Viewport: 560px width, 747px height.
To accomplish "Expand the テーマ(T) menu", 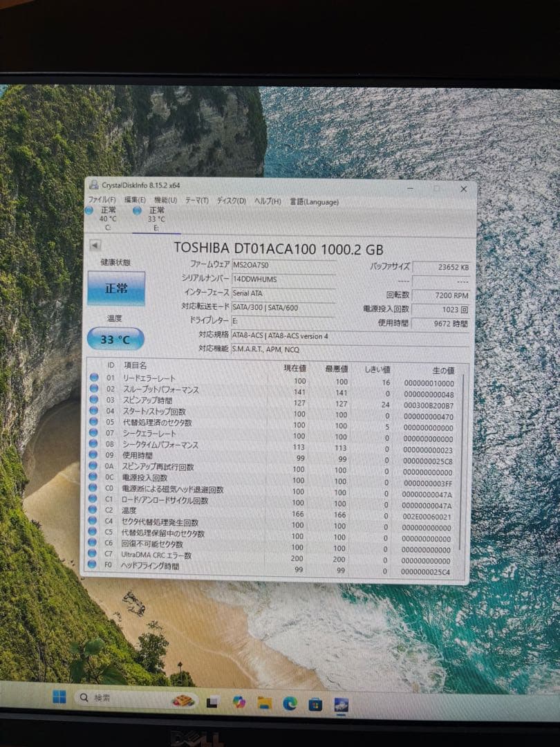I will [x=196, y=201].
